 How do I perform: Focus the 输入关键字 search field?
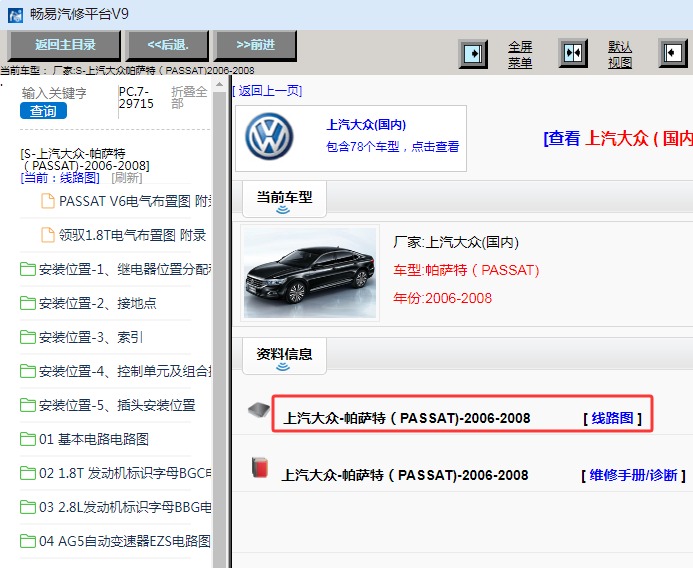point(54,93)
